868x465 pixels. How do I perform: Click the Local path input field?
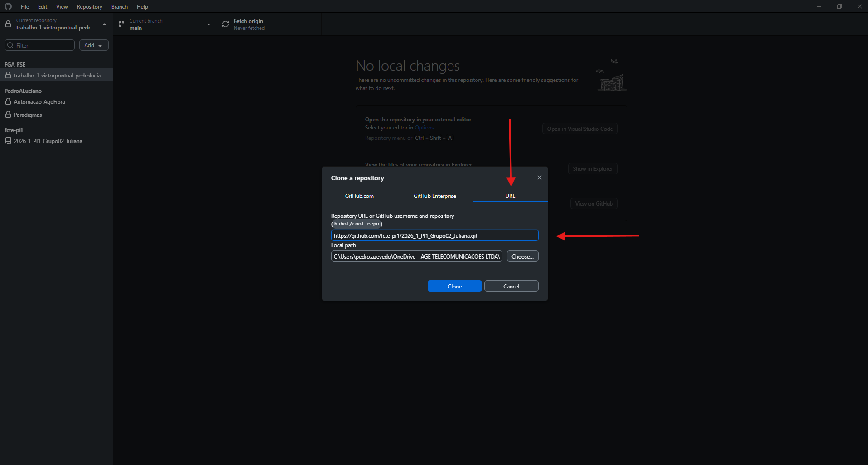pos(416,256)
